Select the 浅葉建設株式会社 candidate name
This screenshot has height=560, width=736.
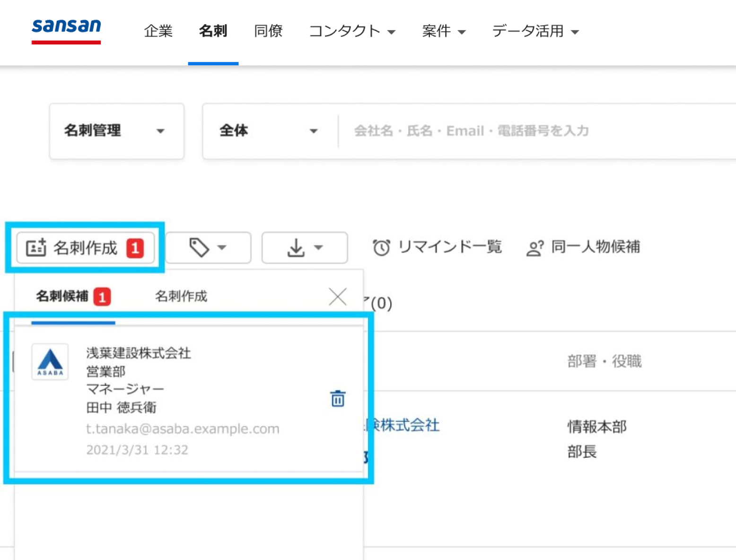coord(139,353)
